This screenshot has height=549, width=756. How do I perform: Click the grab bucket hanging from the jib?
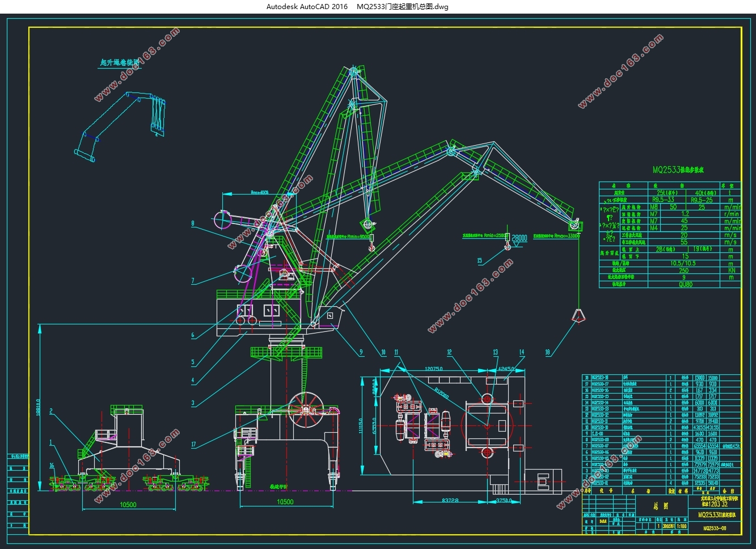[578, 316]
